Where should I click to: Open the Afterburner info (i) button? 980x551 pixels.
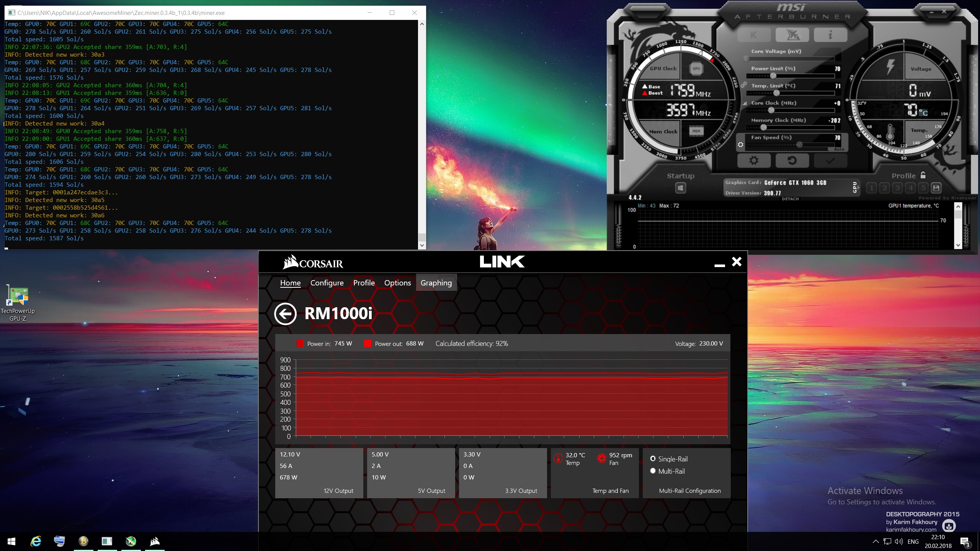pyautogui.click(x=830, y=35)
